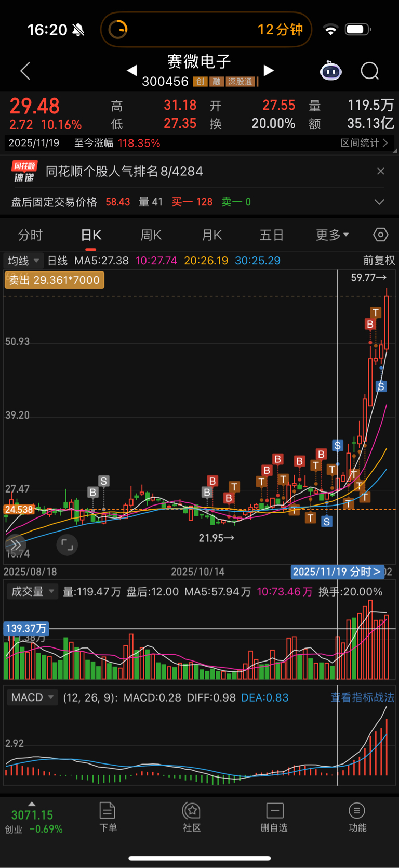Open the 下单 order icon

click(x=108, y=817)
